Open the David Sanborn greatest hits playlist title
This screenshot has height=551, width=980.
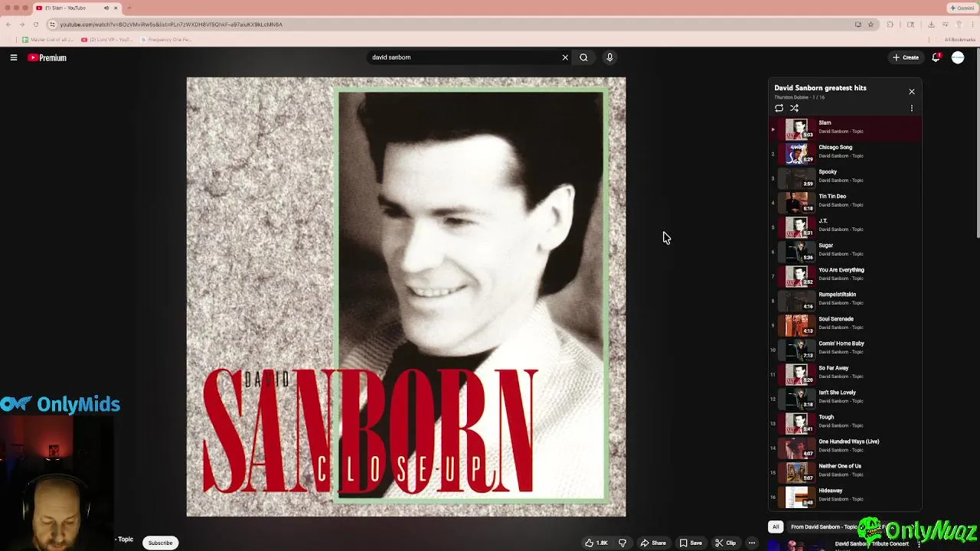coord(820,88)
